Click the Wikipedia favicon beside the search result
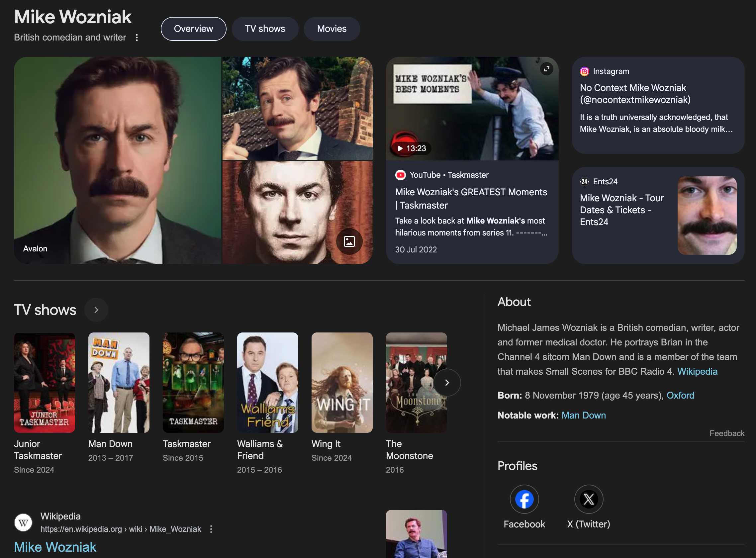 [23, 522]
